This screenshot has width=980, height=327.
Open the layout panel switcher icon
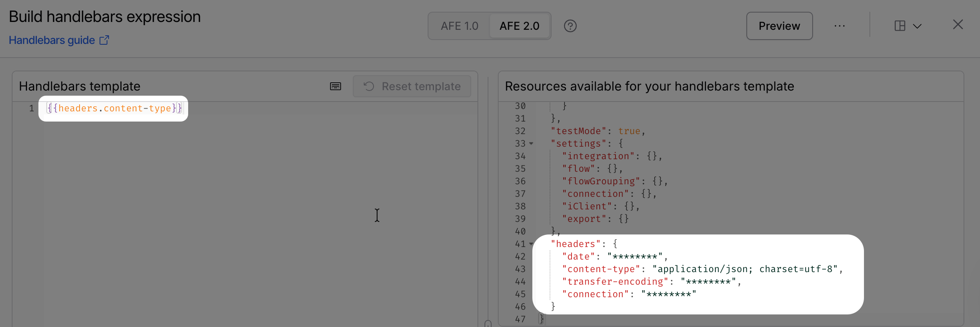pos(900,26)
